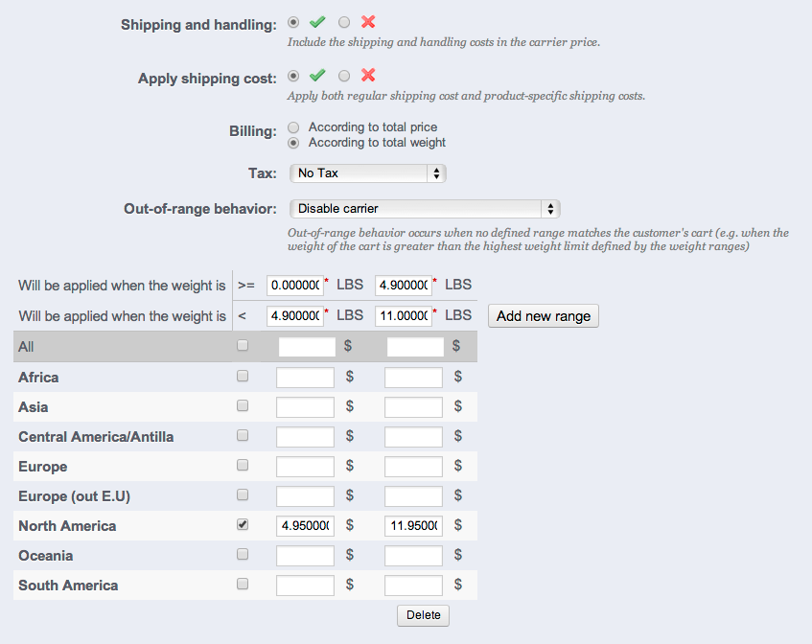
Task: Click North America first range price field
Action: 305,525
